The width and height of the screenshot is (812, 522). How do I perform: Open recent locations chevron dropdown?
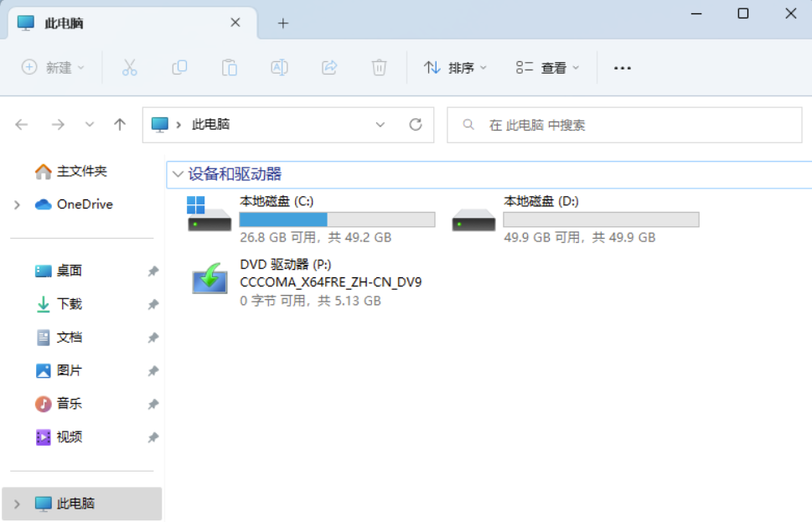click(90, 124)
